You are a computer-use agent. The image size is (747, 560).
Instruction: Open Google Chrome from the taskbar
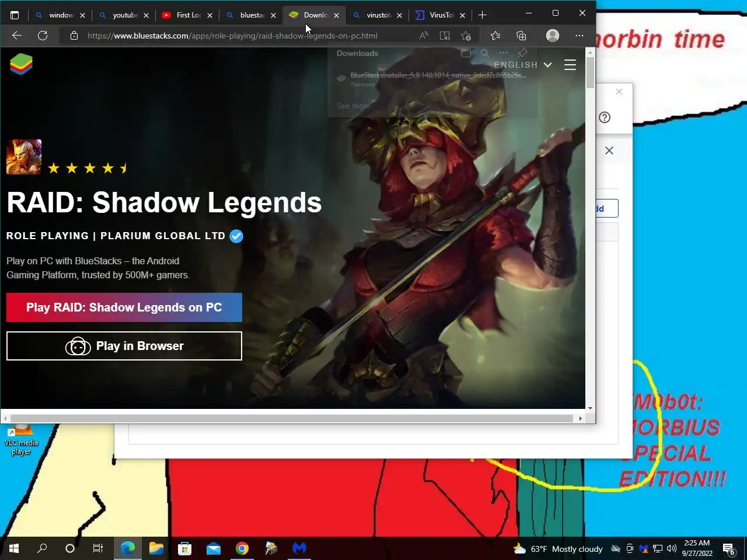point(242,548)
